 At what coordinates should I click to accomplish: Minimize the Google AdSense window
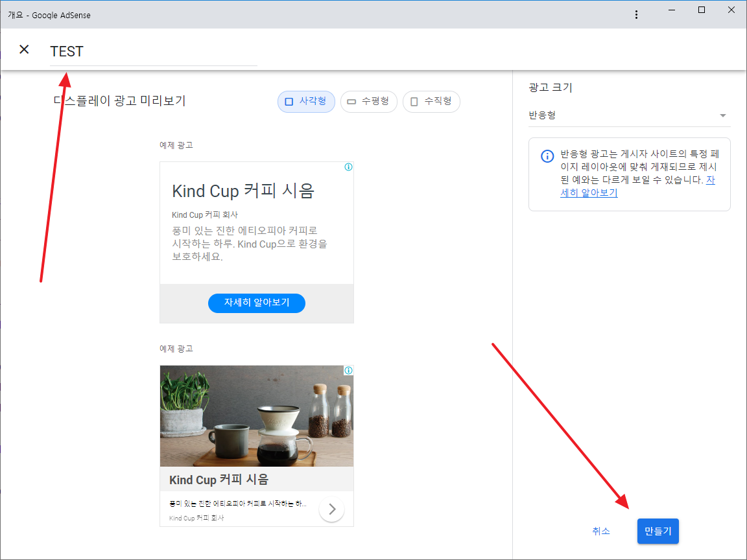(x=672, y=10)
